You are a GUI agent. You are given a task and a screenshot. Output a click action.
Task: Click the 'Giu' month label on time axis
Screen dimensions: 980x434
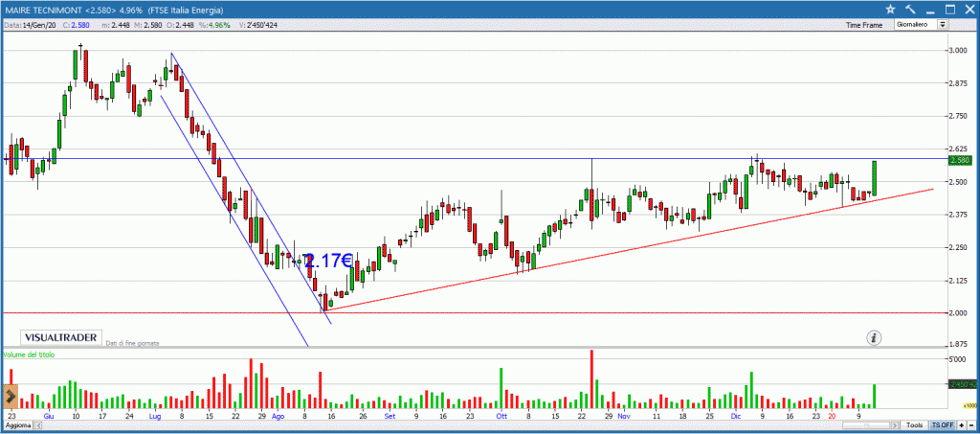(x=49, y=415)
